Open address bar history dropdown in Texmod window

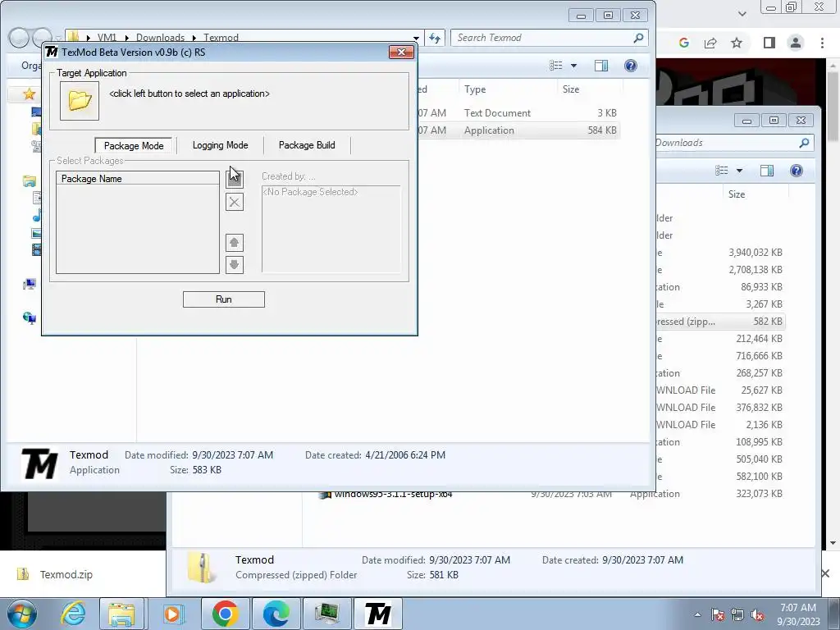pos(416,39)
